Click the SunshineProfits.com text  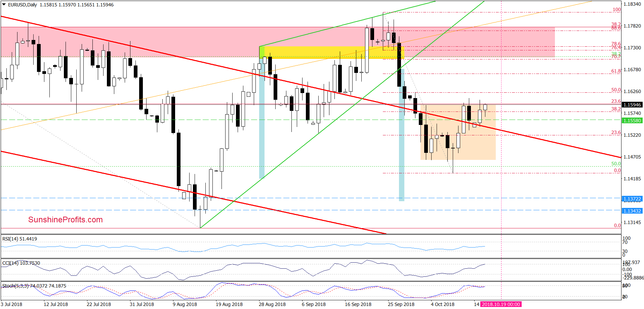pos(66,220)
